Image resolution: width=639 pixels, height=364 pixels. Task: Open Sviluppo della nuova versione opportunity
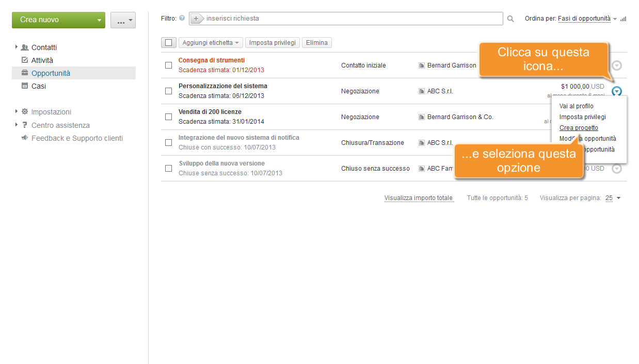[x=222, y=163]
